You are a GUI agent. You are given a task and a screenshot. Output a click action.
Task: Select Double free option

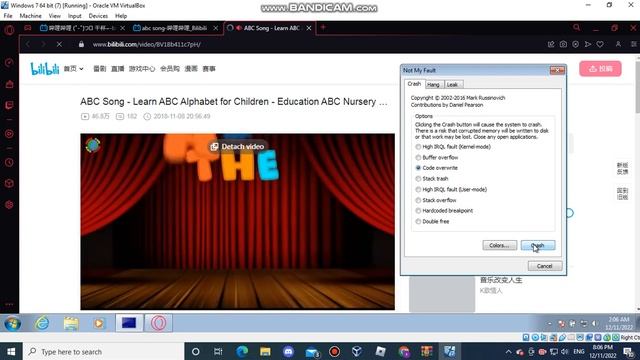point(432,221)
